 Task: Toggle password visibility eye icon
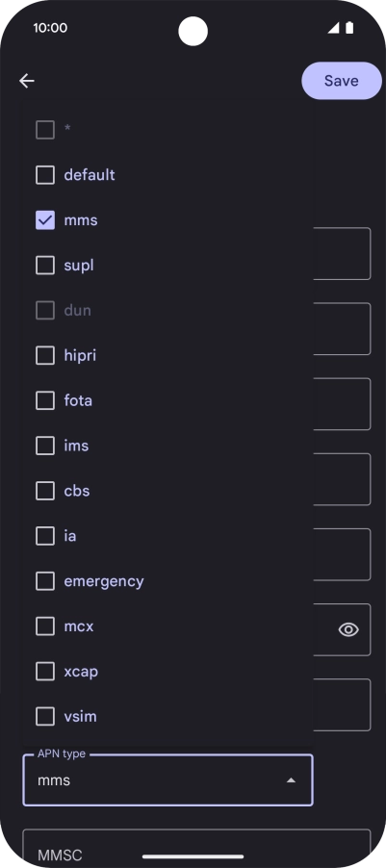[x=348, y=629]
